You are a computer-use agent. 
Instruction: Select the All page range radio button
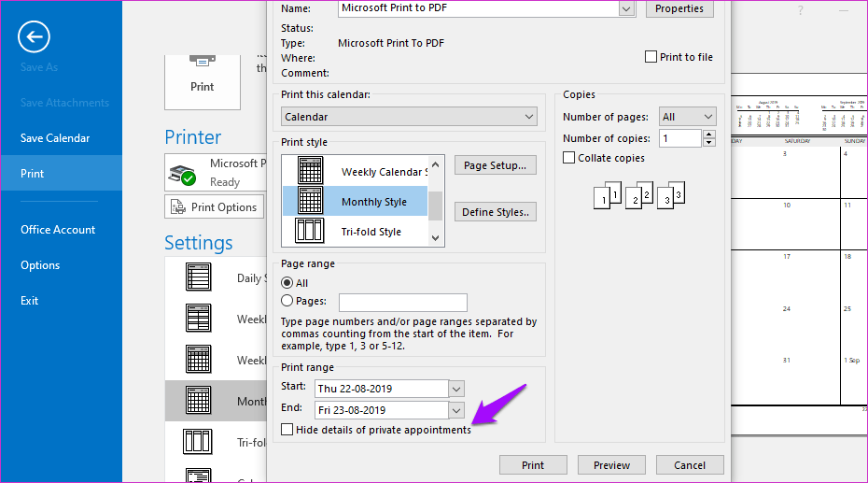[287, 282]
